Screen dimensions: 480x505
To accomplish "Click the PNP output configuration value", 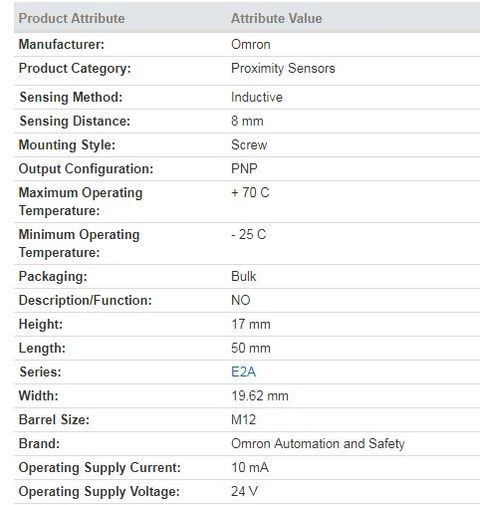I will click(244, 169).
